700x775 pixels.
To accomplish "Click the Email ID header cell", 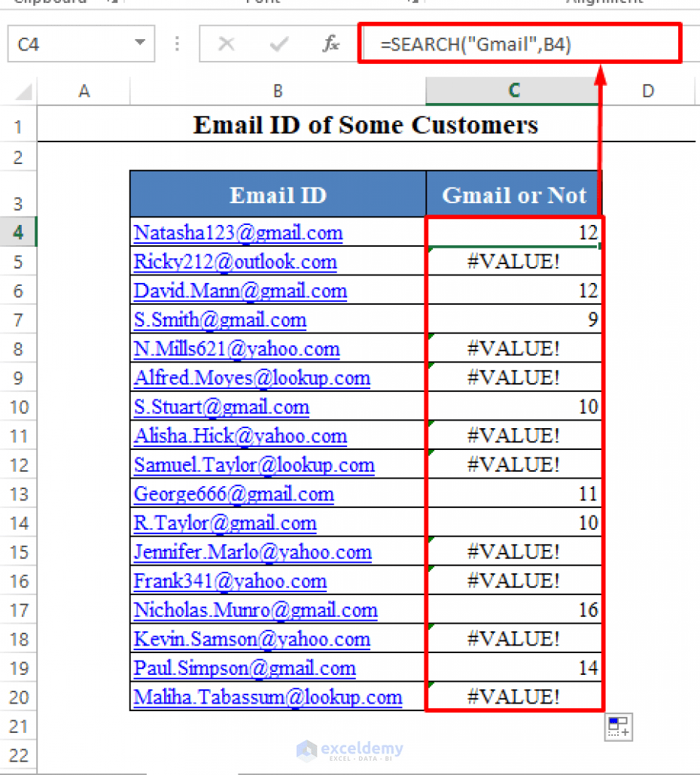I will point(277,194).
